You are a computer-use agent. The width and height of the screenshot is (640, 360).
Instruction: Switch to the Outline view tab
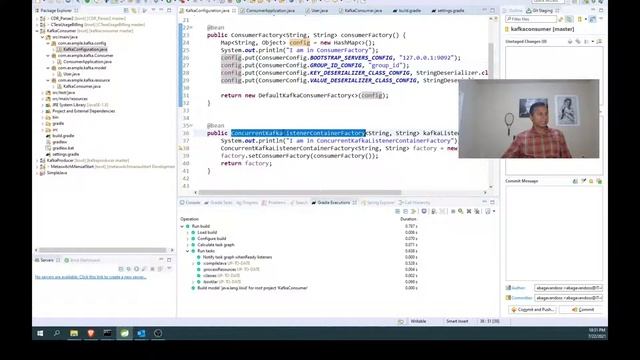tap(513, 11)
